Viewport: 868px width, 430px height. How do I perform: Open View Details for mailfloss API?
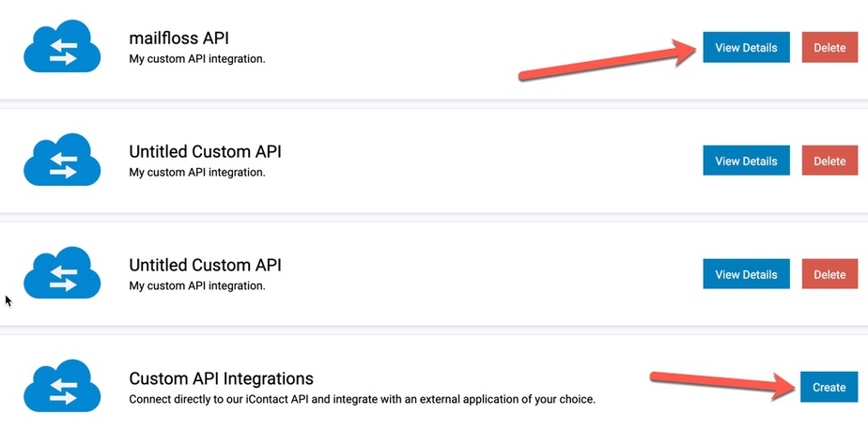pos(746,47)
